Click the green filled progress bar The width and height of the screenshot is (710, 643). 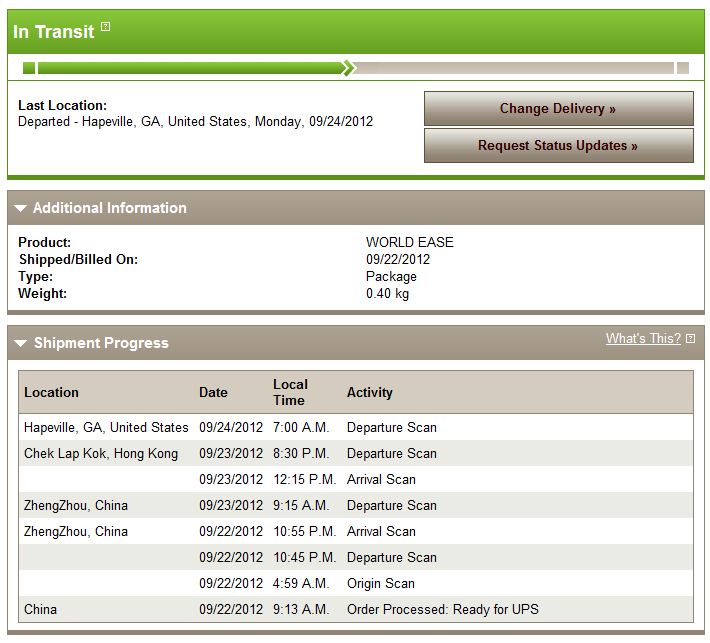[x=190, y=68]
